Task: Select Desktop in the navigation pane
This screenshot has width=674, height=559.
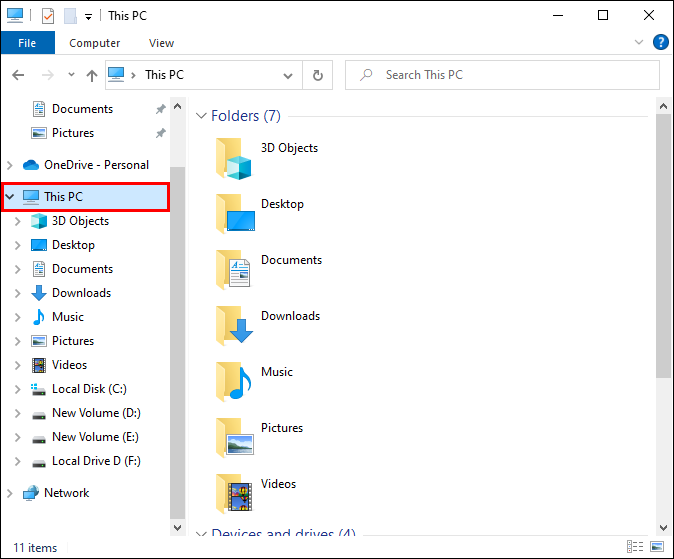Action: (73, 245)
